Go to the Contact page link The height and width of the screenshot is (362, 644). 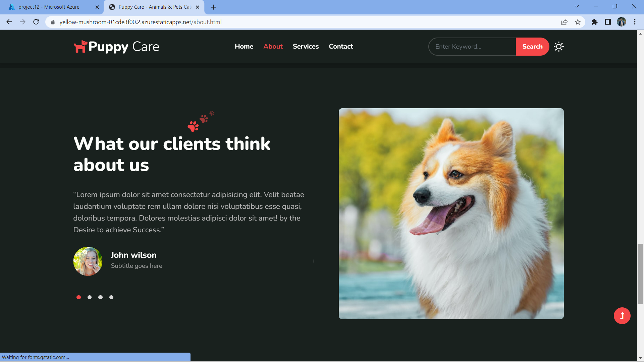pos(341,47)
